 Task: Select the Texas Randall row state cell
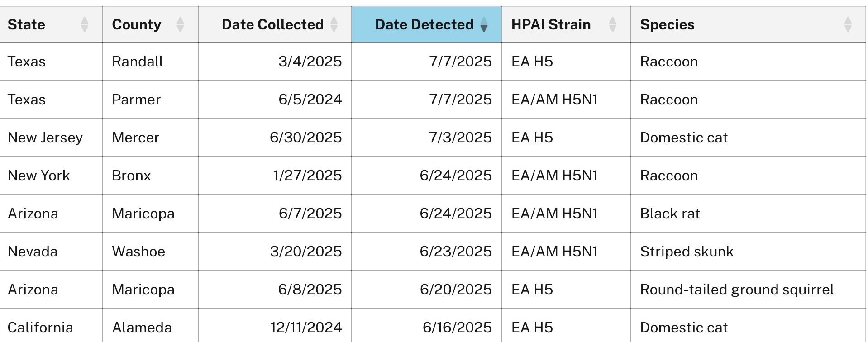(x=27, y=62)
